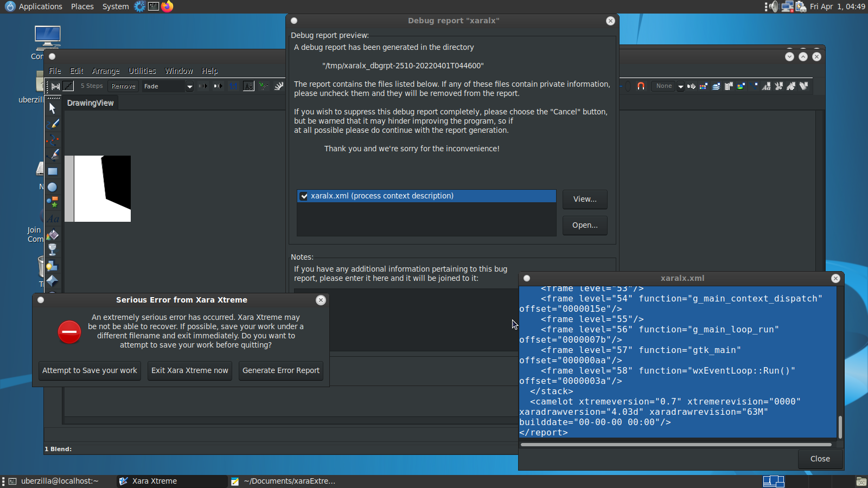Open the Applications menu in top panel

tap(34, 7)
